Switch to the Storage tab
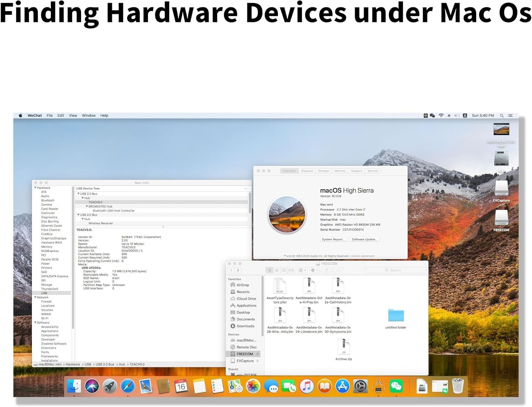Viewport: 532px width, 407px height. (x=323, y=171)
